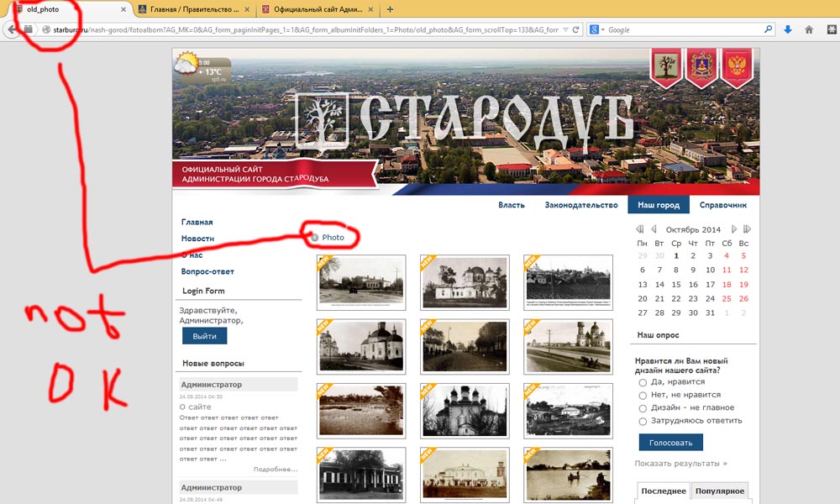The height and width of the screenshot is (504, 840).
Task: Close the old_photo browser tab
Action: (123, 9)
